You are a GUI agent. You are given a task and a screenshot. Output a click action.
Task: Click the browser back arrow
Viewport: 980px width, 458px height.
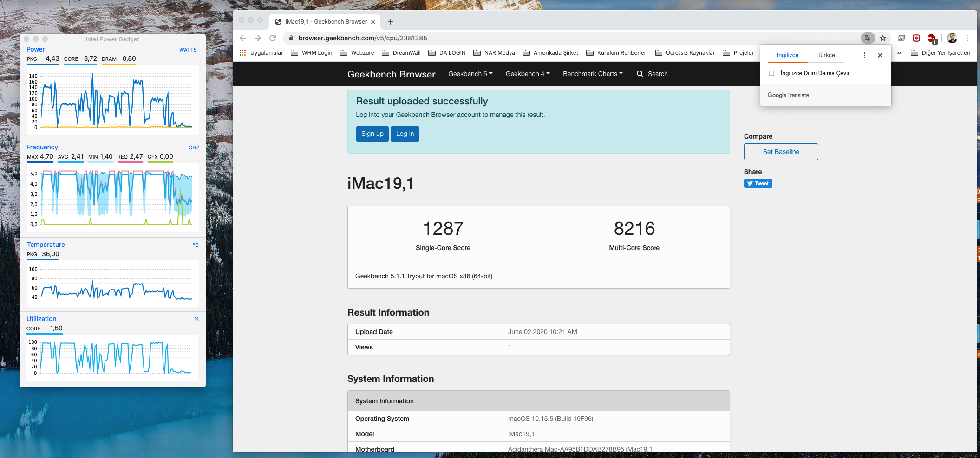[x=242, y=38]
